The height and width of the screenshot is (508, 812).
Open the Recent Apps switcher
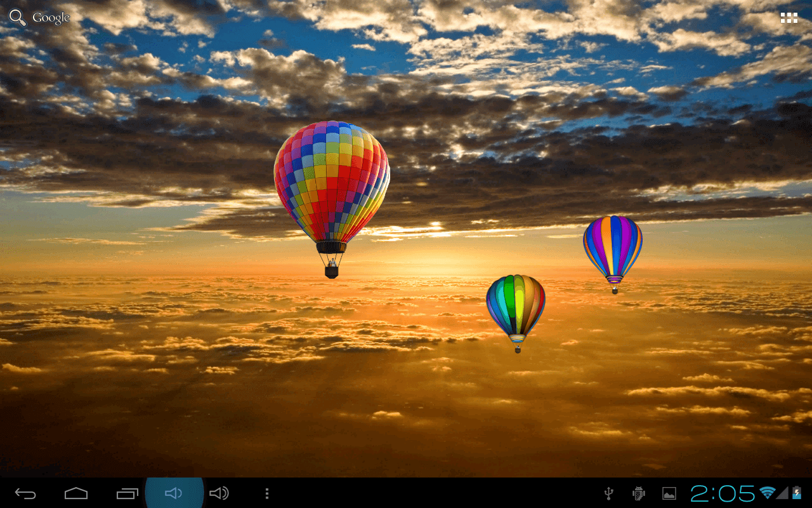point(128,492)
